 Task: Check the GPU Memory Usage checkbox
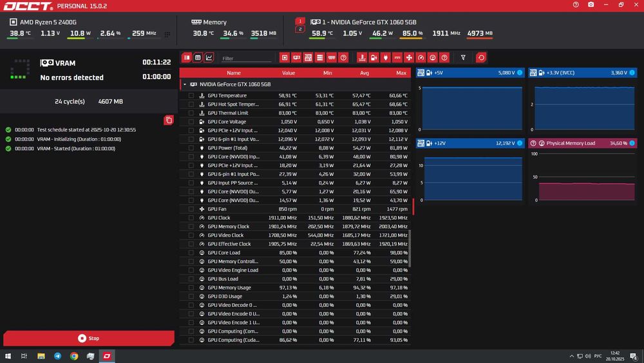(191, 288)
